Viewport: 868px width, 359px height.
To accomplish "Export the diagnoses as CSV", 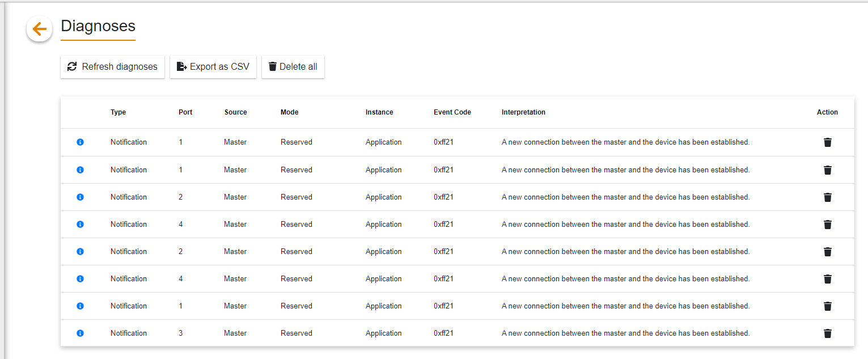I will pos(213,67).
